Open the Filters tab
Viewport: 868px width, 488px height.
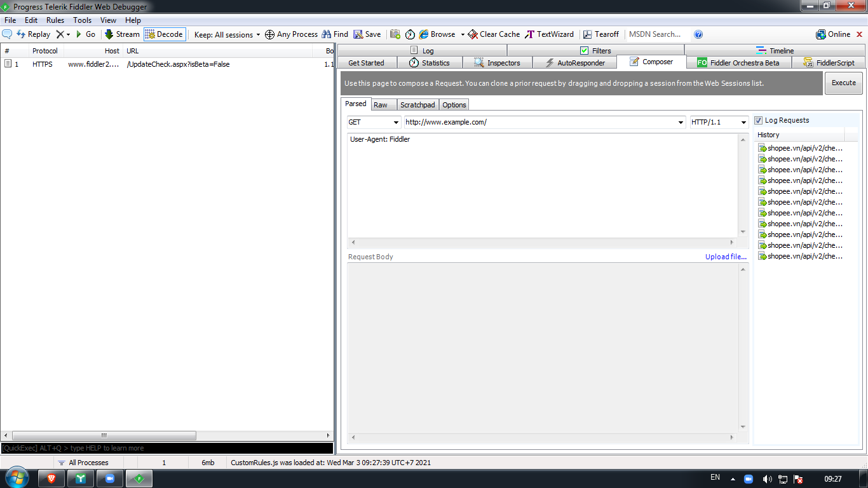595,50
